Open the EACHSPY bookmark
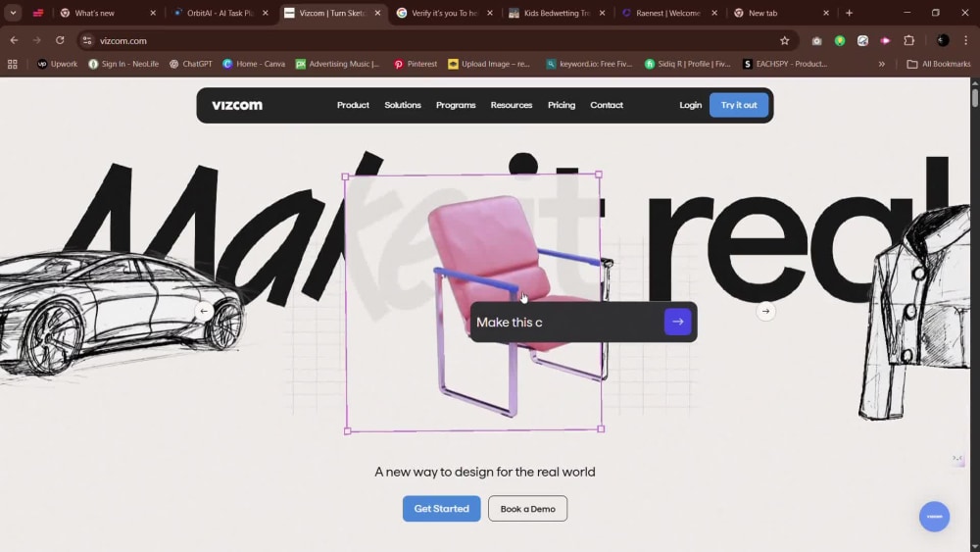The height and width of the screenshot is (552, 980). click(784, 64)
